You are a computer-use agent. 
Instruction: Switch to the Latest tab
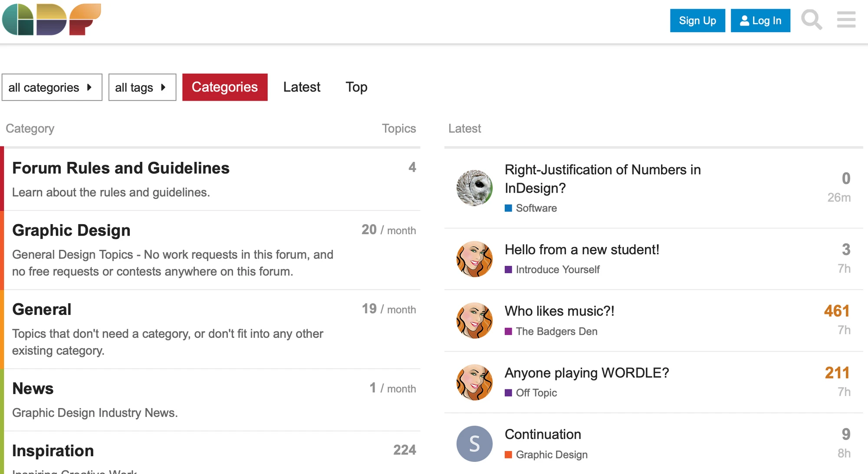click(302, 87)
